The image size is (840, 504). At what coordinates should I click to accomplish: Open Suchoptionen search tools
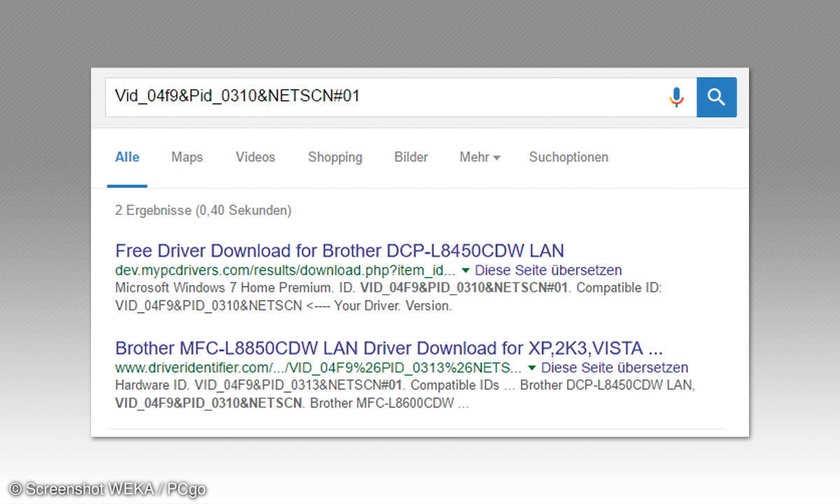click(568, 157)
